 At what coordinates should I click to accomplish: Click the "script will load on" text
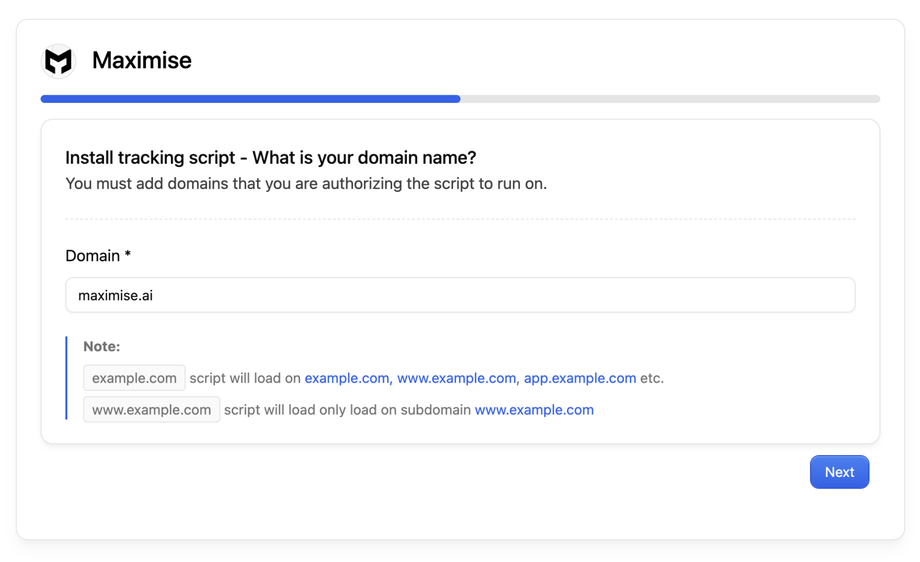pos(245,378)
